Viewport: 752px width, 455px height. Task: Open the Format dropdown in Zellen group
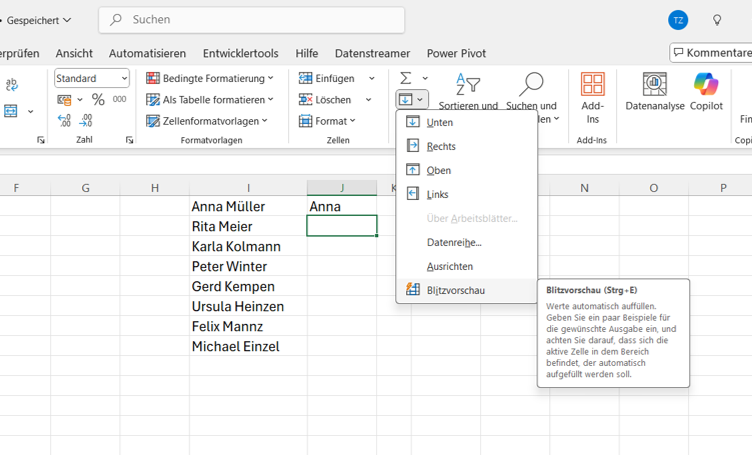[x=327, y=121]
